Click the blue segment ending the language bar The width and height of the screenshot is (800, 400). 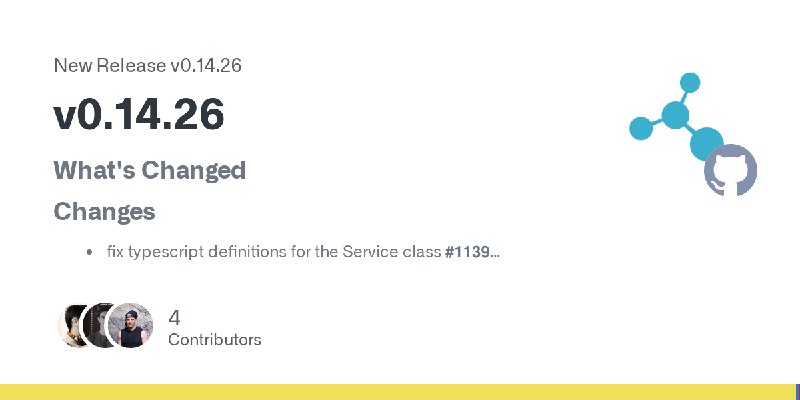point(798,392)
